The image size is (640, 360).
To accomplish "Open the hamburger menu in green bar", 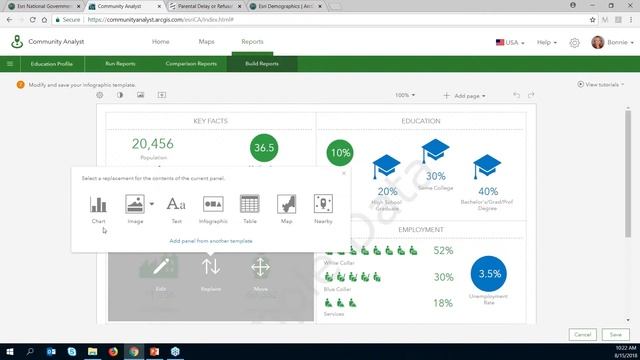I will [x=10, y=64].
